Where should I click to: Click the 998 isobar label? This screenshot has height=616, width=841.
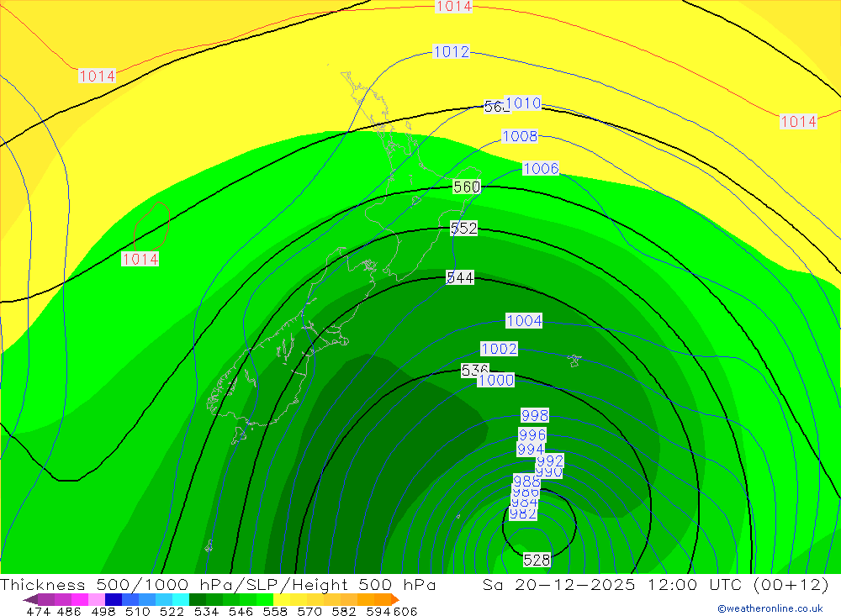tap(535, 415)
